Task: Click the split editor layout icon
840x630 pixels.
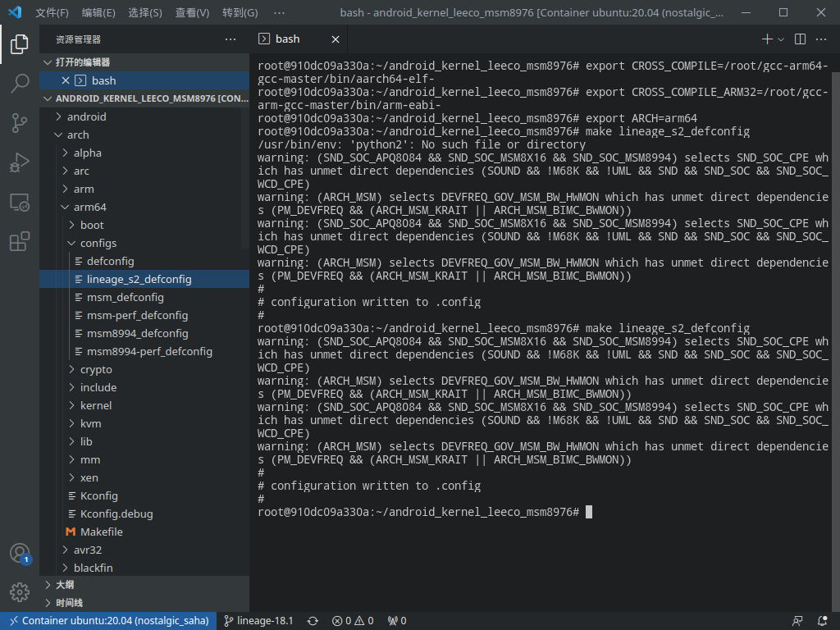Action: click(x=801, y=39)
